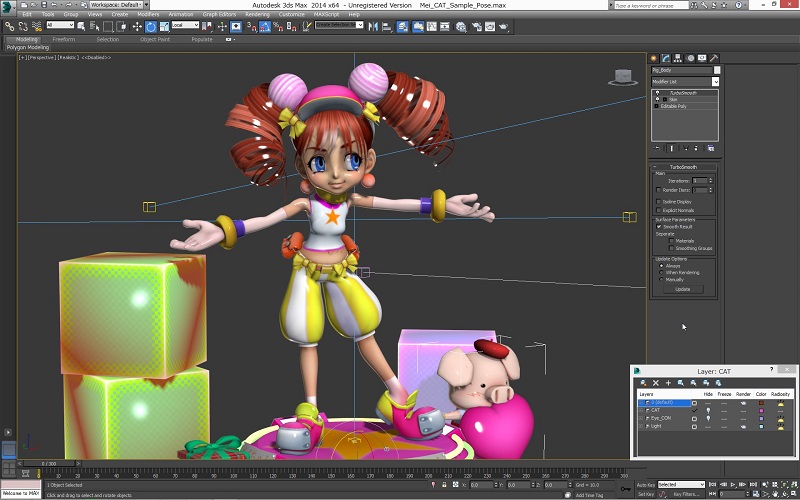Click the ViewCube in the viewport

pos(622,77)
